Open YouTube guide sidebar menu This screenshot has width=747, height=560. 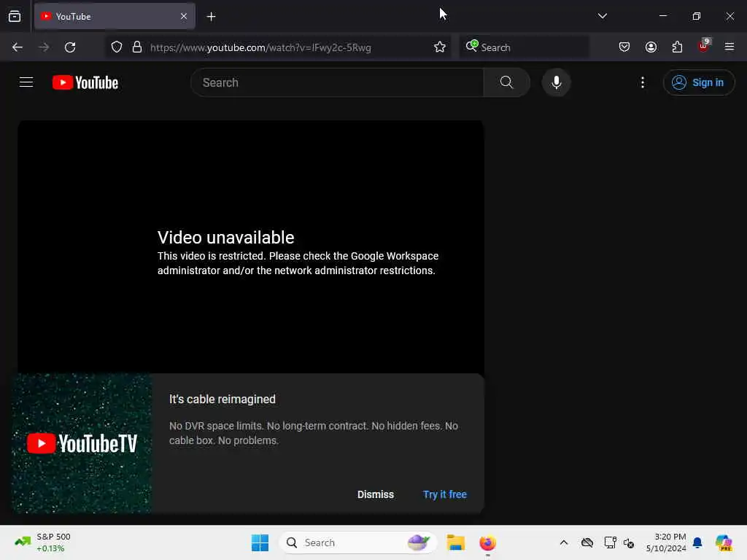point(26,82)
